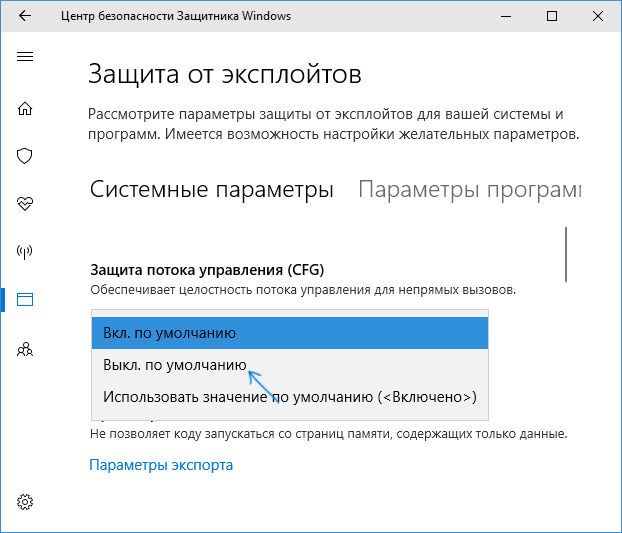The image size is (622, 533).
Task: Open Device performance & health heart icon
Action: click(x=25, y=203)
